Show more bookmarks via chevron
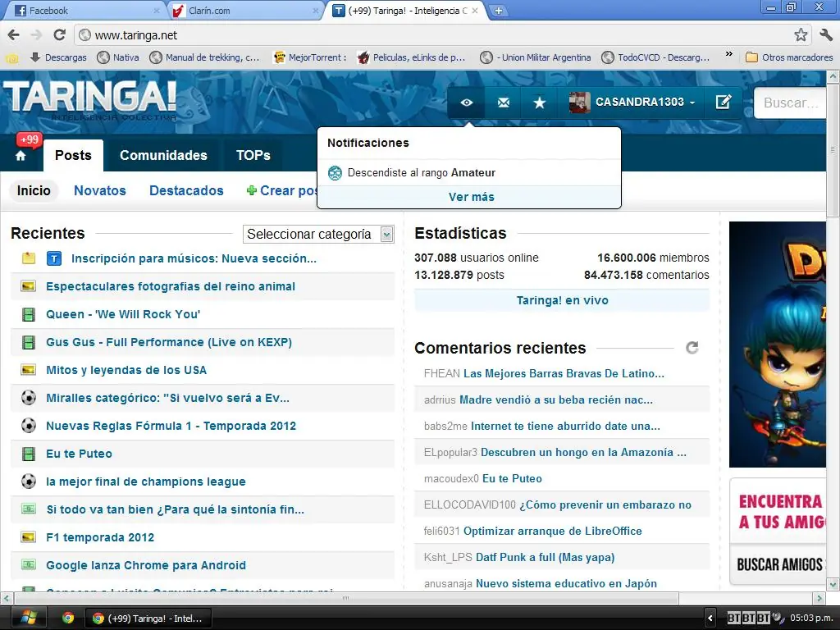This screenshot has height=630, width=840. (728, 54)
